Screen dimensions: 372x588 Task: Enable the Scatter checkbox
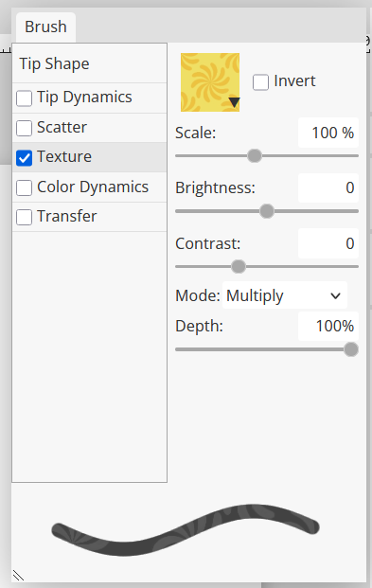tap(24, 128)
